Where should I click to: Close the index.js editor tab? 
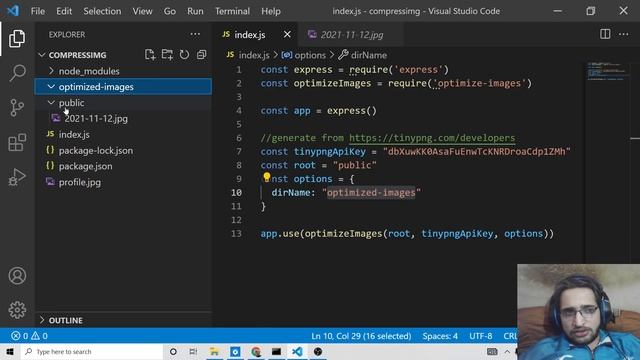coord(287,34)
